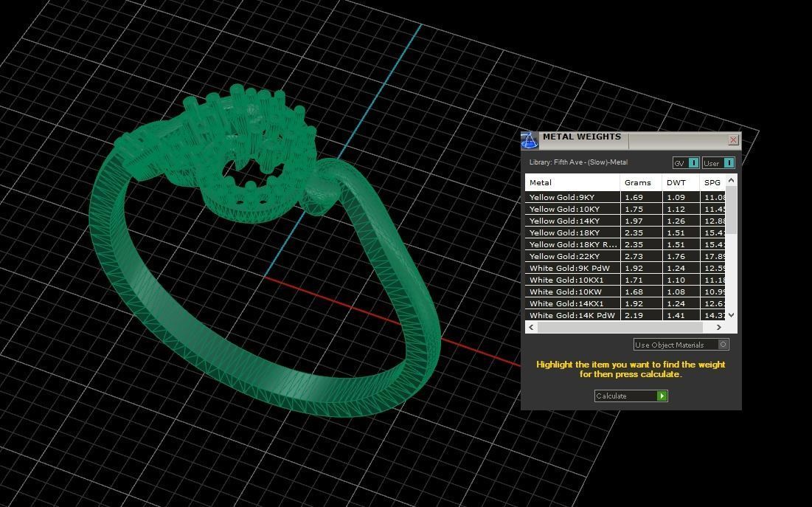Select the White Gold:10KW row
This screenshot has width=812, height=507.
pyautogui.click(x=625, y=292)
